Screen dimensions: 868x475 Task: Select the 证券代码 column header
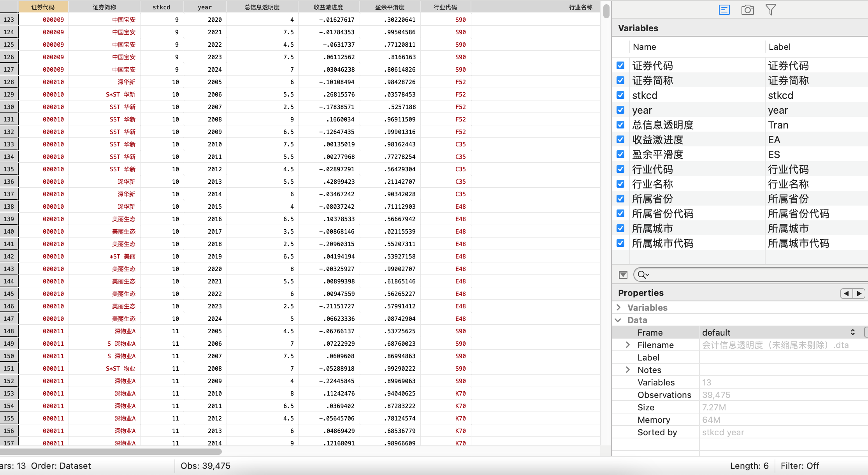pyautogui.click(x=43, y=7)
